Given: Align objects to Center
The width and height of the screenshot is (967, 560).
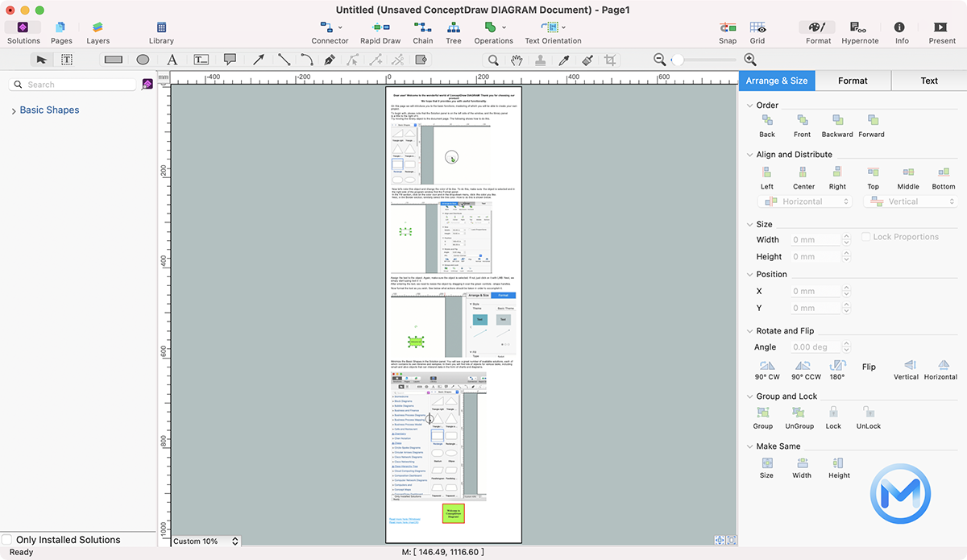Looking at the screenshot, I should (x=803, y=178).
